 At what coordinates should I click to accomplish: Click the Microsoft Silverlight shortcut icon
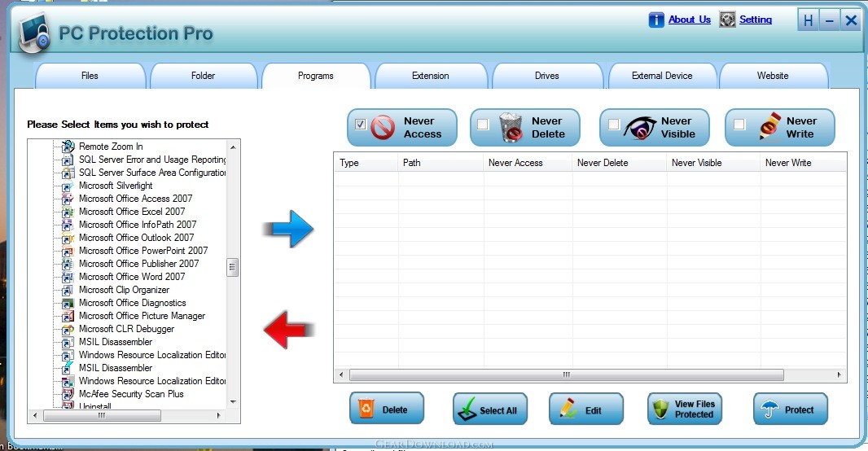[68, 186]
